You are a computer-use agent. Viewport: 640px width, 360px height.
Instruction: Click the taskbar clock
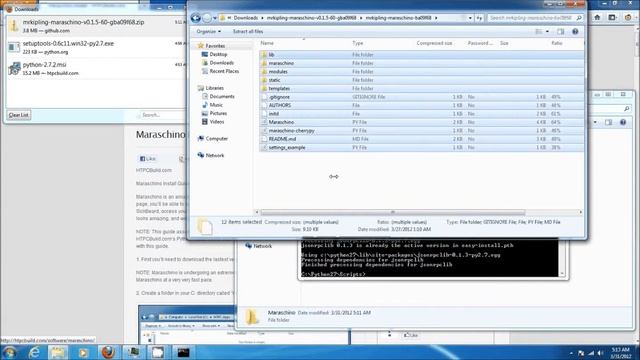click(621, 353)
